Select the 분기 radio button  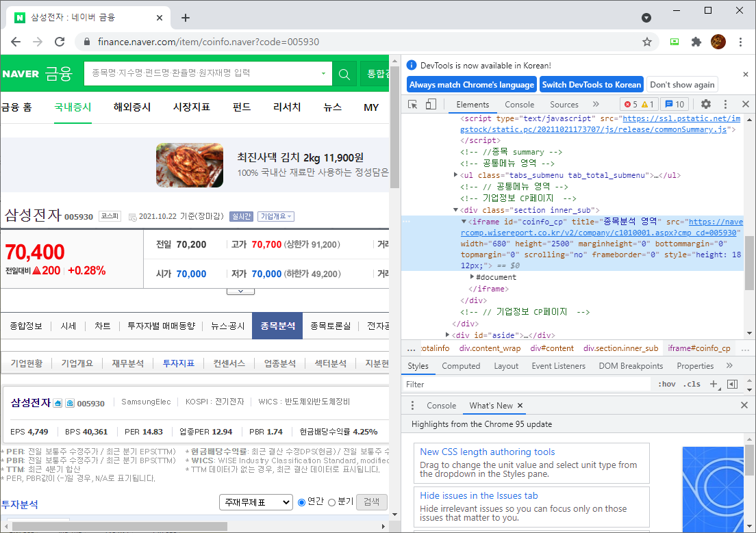click(331, 502)
